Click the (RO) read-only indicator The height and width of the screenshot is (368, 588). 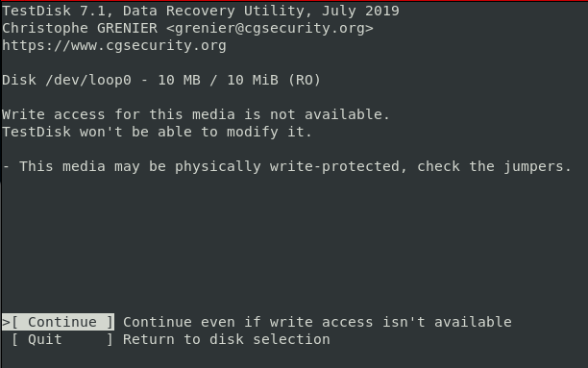pos(305,80)
